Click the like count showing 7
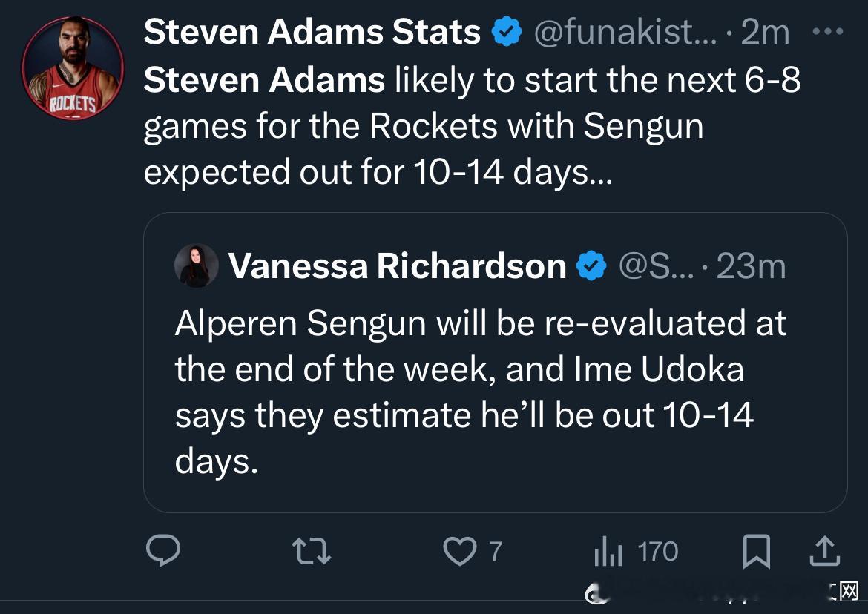 pos(495,552)
